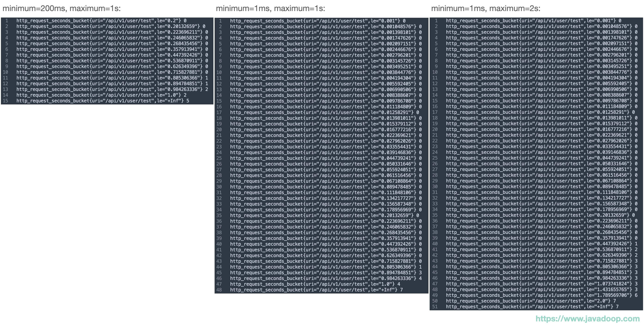Click le="0.984263336" line with value 2

point(112,89)
